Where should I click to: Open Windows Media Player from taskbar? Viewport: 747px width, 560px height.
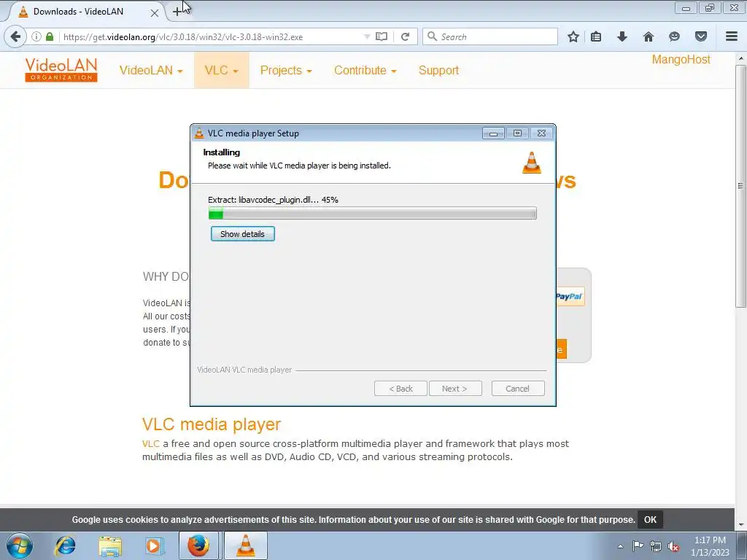154,545
